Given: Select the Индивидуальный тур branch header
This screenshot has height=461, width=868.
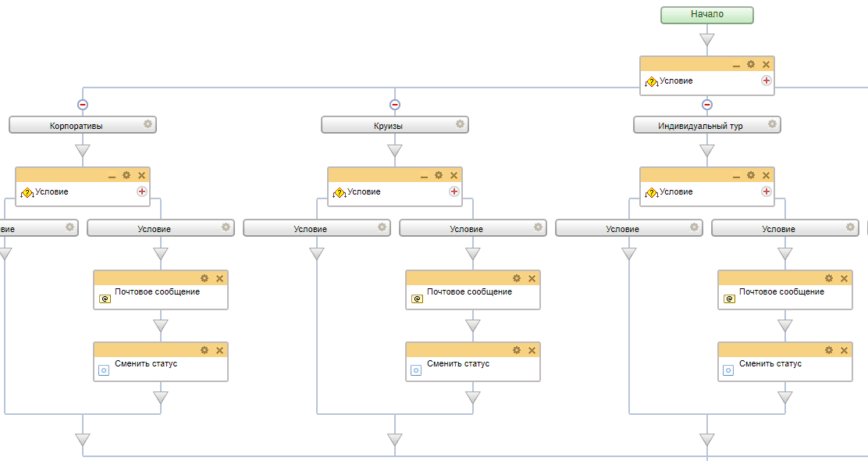Looking at the screenshot, I should (x=707, y=125).
